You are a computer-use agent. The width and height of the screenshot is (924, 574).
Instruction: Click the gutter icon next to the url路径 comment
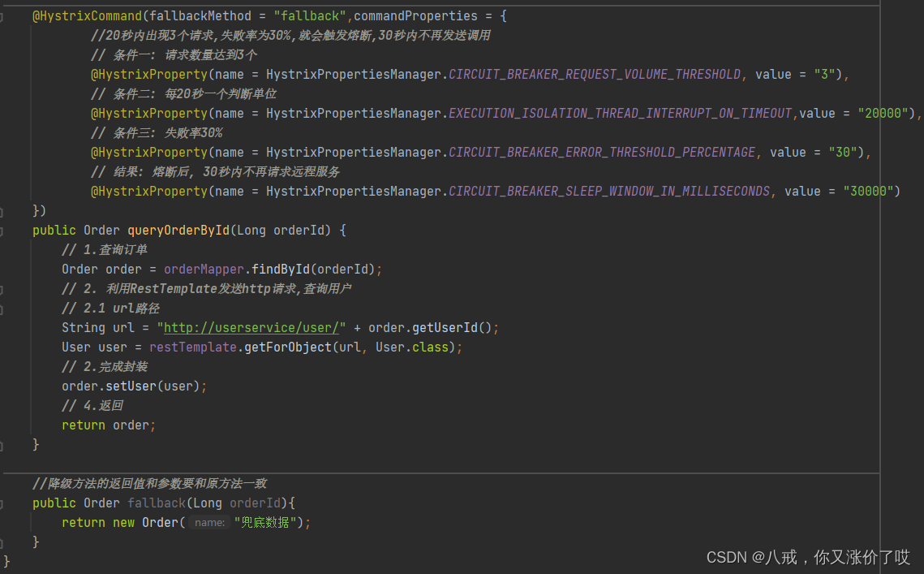point(5,308)
